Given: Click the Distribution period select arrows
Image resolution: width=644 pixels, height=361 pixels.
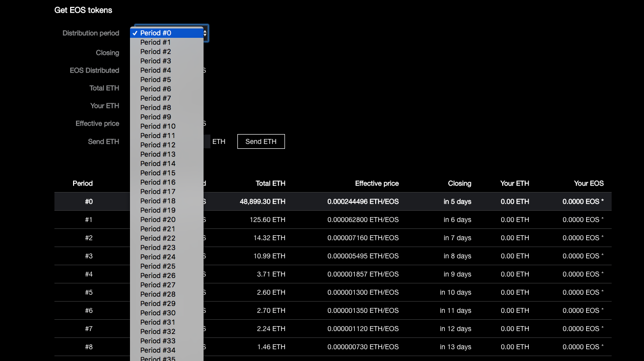Looking at the screenshot, I should [x=206, y=33].
